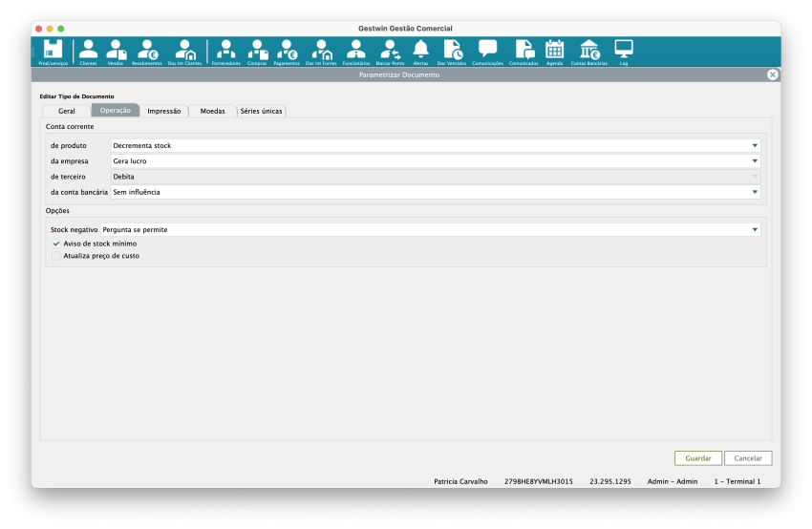The height and width of the screenshot is (529, 812).
Task: Open Recebimentos from the toolbar
Action: [146, 51]
